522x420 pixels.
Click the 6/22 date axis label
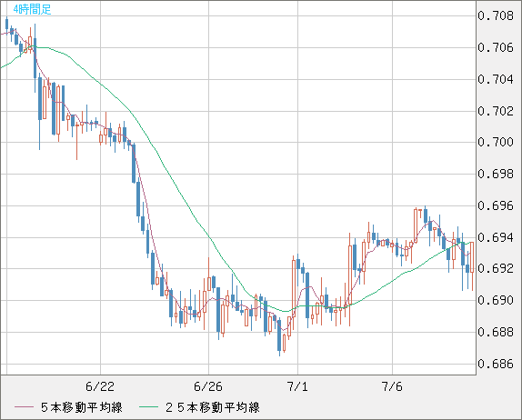[100, 386]
